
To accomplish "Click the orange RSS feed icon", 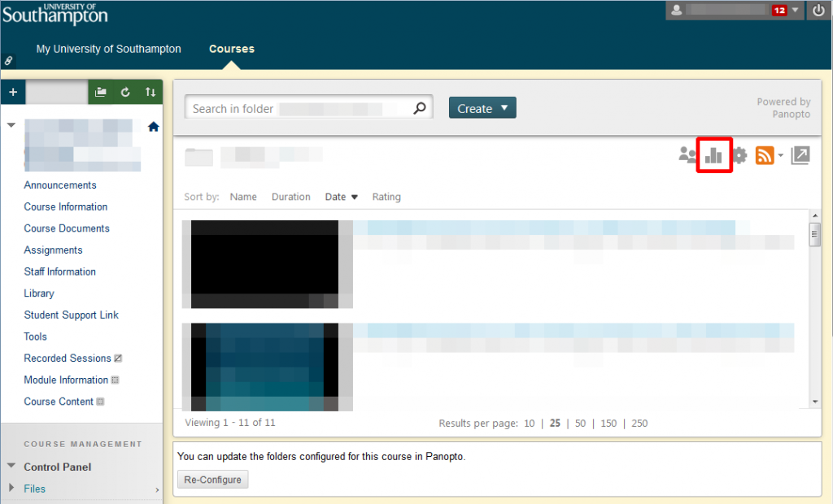I will tap(765, 155).
